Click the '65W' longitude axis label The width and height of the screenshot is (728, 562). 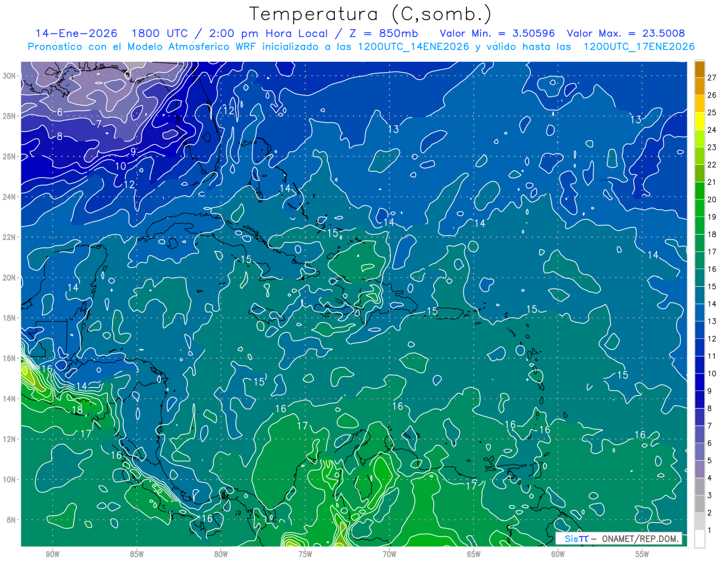tap(474, 555)
